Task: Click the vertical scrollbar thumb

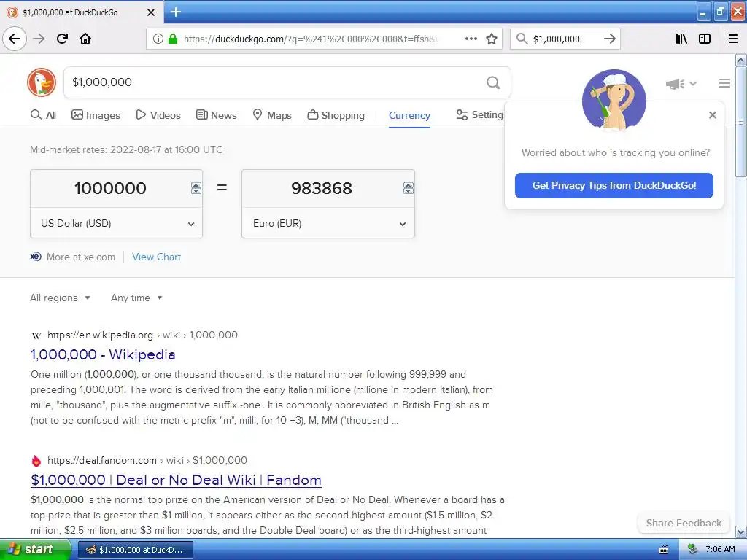Action: pos(741,122)
